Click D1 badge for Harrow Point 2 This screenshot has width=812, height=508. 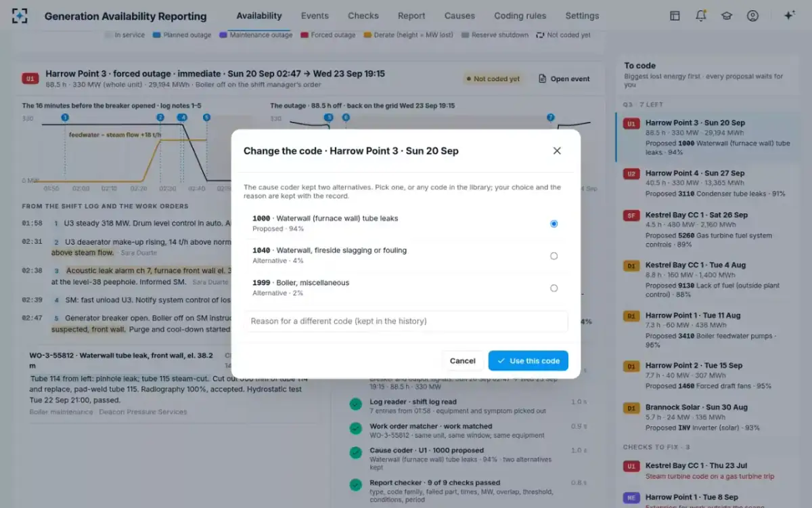[x=631, y=366]
